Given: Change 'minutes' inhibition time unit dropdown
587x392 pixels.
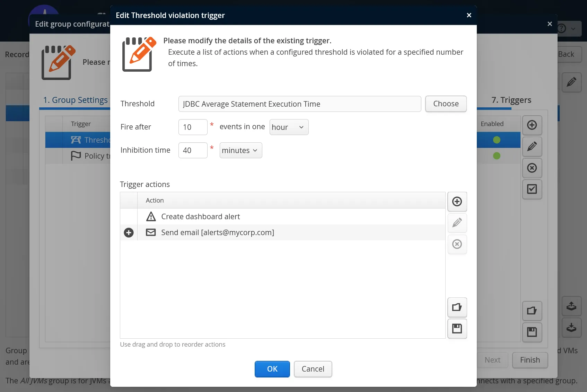Looking at the screenshot, I should [x=240, y=150].
